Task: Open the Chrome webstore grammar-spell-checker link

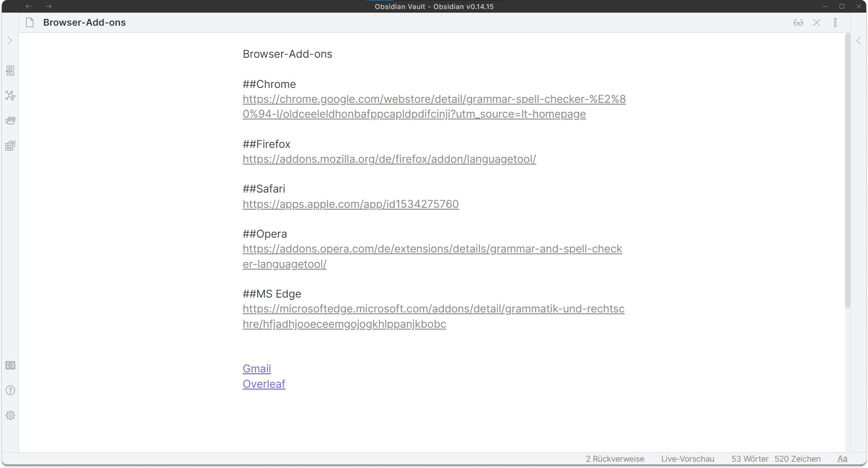Action: point(434,106)
